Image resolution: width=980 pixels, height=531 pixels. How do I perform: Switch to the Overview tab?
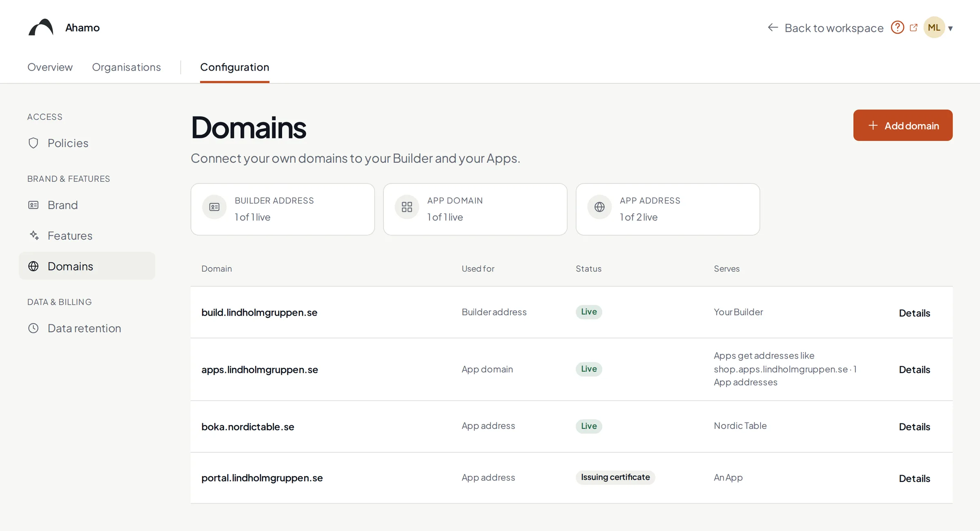pos(50,67)
